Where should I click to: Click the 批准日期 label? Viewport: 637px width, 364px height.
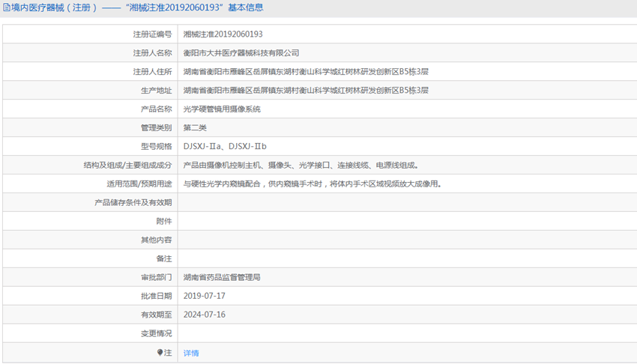pyautogui.click(x=156, y=296)
